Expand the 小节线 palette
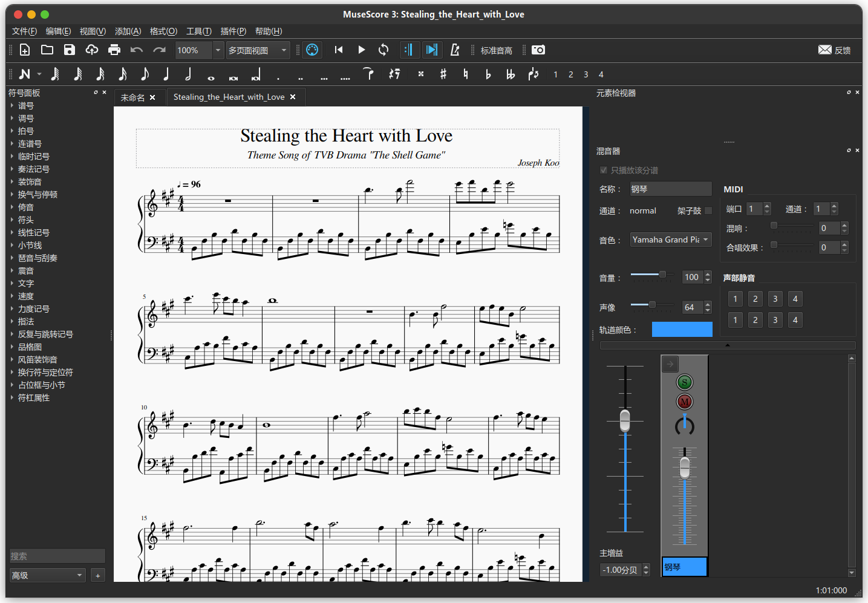This screenshot has height=603, width=868. (x=30, y=246)
